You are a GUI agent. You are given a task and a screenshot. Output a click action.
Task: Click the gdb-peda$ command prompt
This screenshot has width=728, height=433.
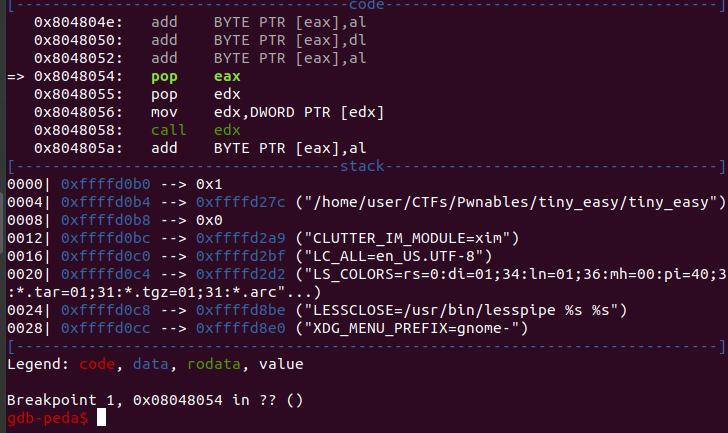click(48, 419)
